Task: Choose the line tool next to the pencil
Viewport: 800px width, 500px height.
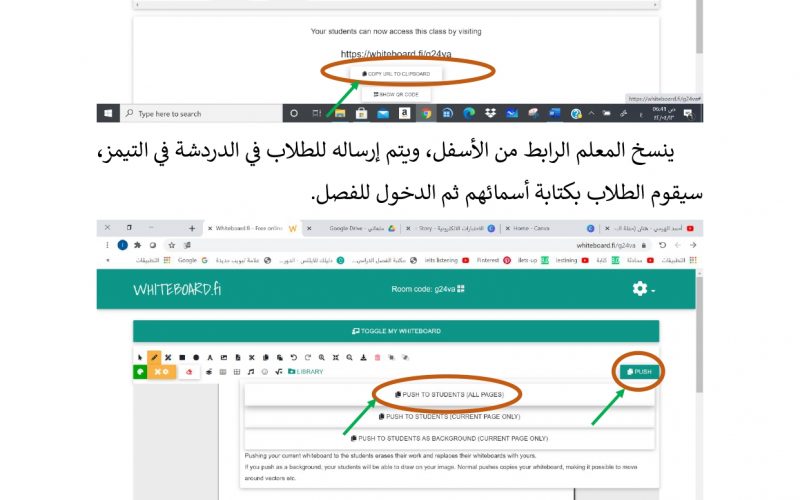Action: [168, 358]
